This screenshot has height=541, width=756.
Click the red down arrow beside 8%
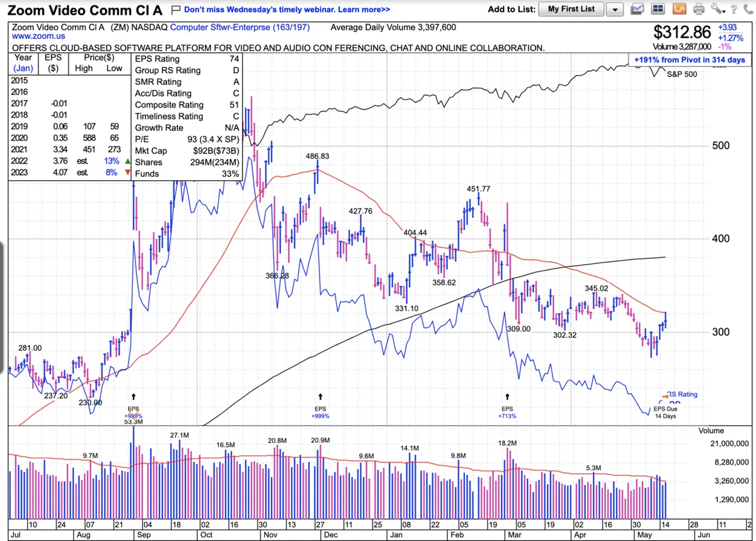tap(127, 173)
